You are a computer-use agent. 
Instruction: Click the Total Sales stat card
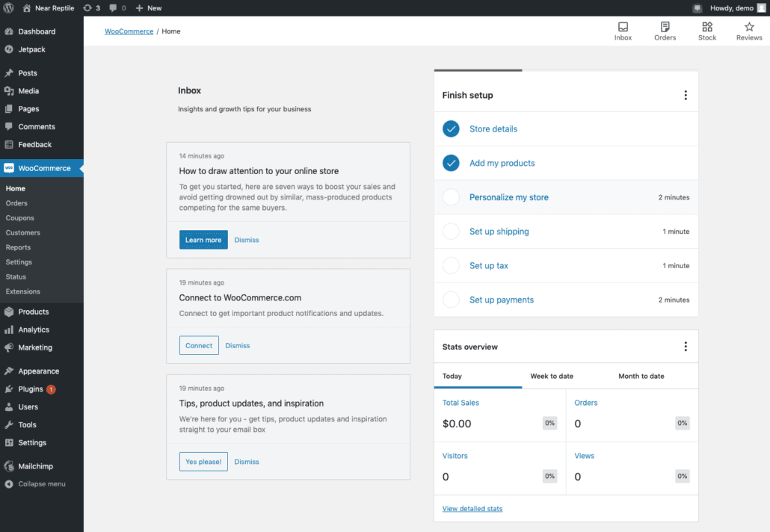[x=499, y=414]
